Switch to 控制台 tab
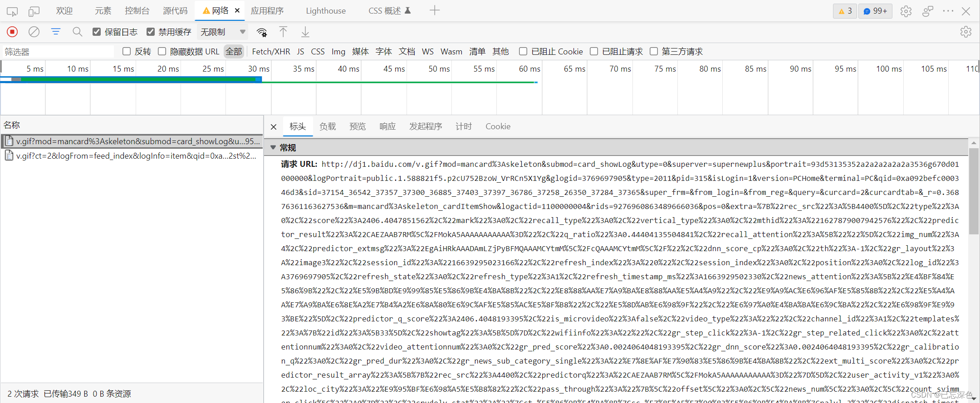The height and width of the screenshot is (403, 980). 137,10
